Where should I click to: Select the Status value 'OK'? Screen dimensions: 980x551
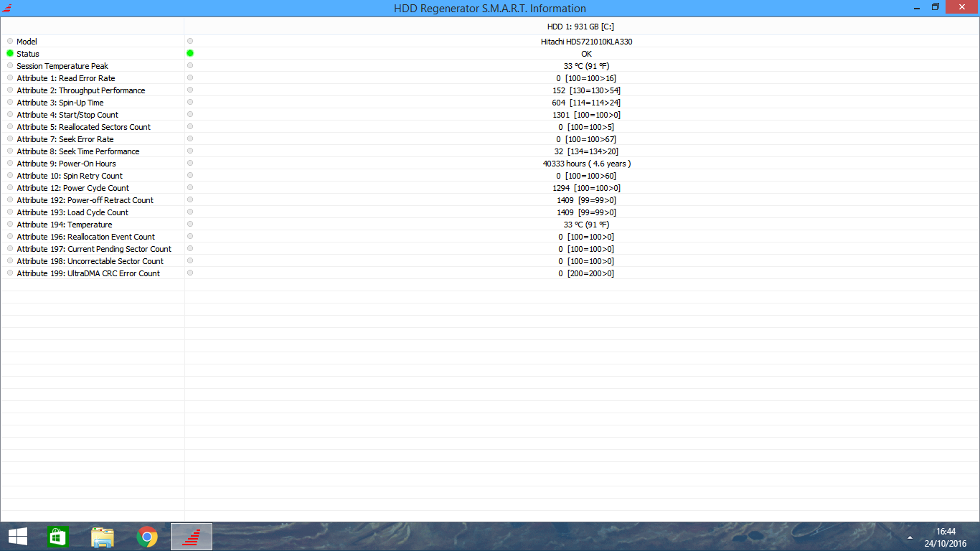tap(587, 54)
